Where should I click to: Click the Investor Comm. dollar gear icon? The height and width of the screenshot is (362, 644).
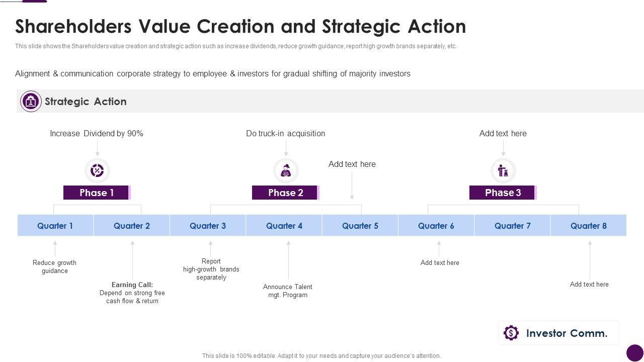(x=511, y=333)
